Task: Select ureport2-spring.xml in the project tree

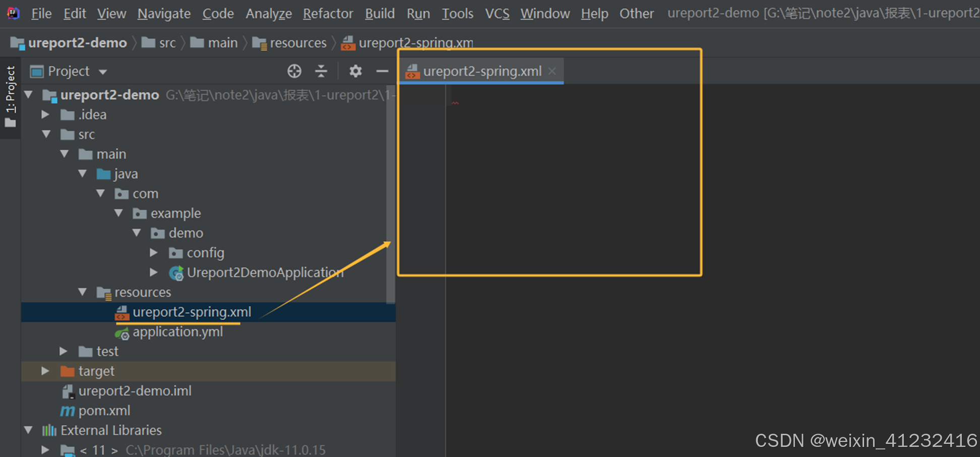Action: 208,312
